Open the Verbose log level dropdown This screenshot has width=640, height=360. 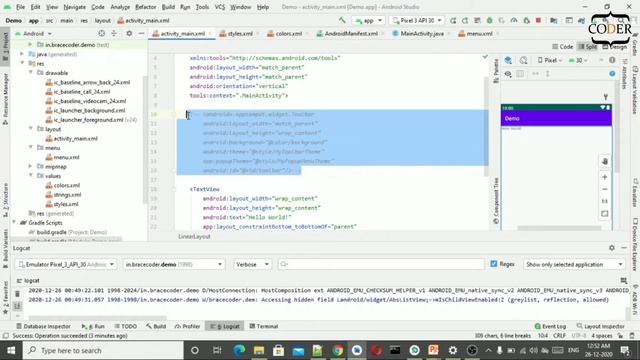[252, 264]
